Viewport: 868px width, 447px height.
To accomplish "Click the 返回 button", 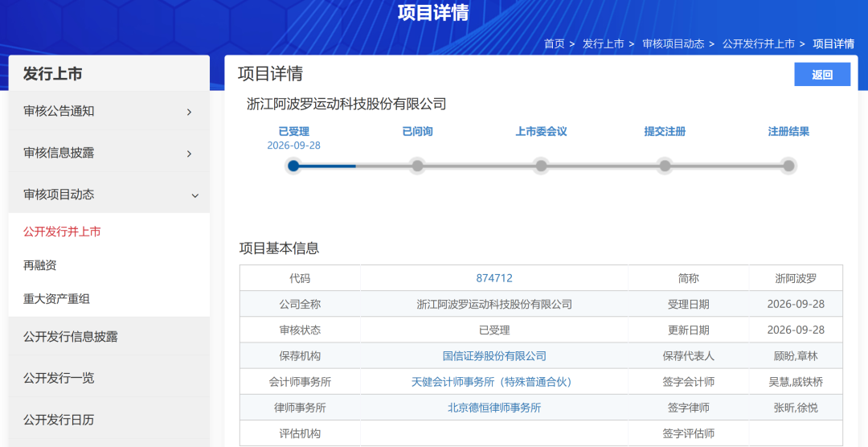I will tap(822, 75).
